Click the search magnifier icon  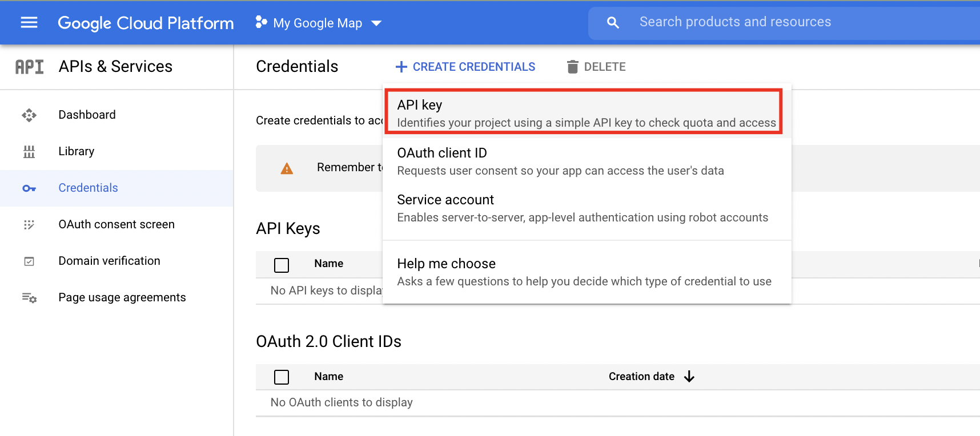[x=613, y=23]
